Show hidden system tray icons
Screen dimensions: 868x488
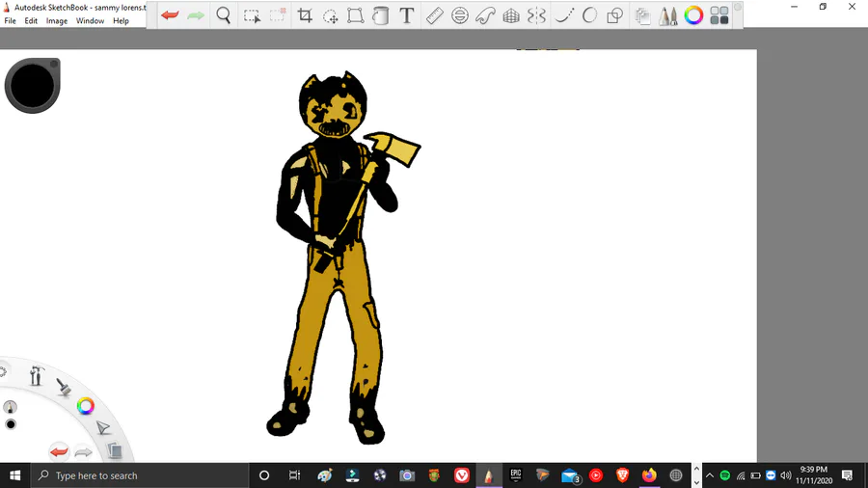tap(710, 475)
